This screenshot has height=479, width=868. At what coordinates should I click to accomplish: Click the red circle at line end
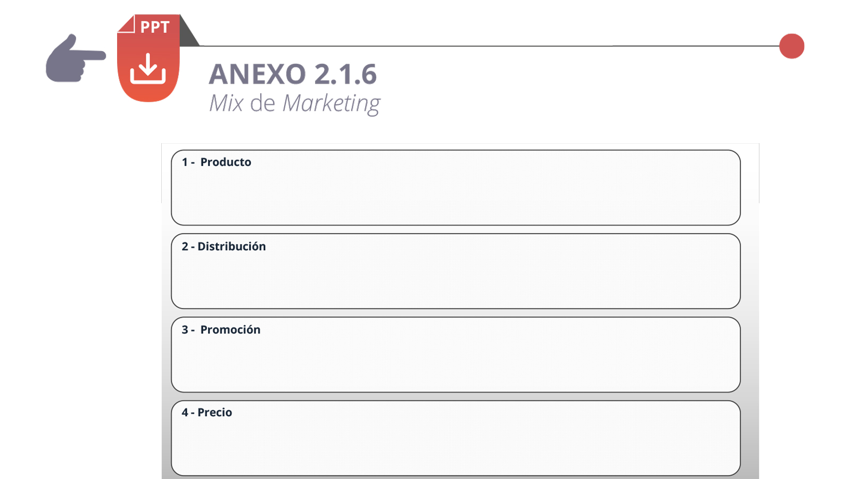pyautogui.click(x=791, y=46)
